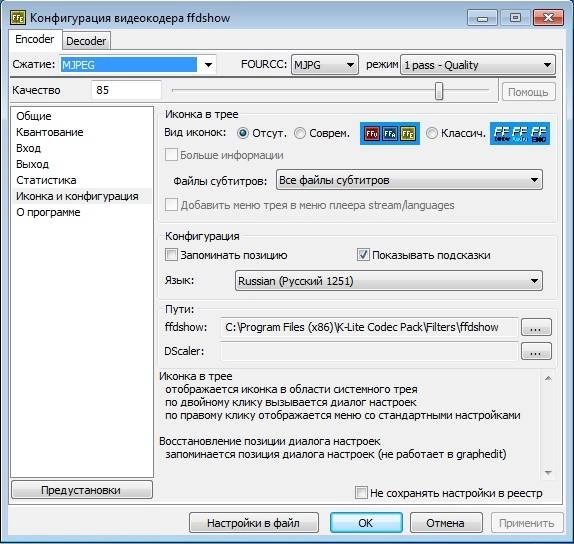574x544 pixels.
Task: Switch to the Encoder tab
Action: click(x=35, y=39)
